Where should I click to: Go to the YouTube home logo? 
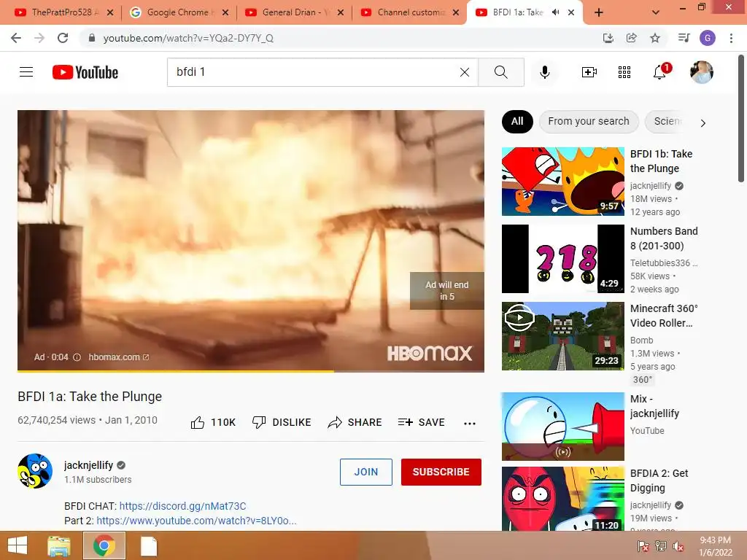85,72
